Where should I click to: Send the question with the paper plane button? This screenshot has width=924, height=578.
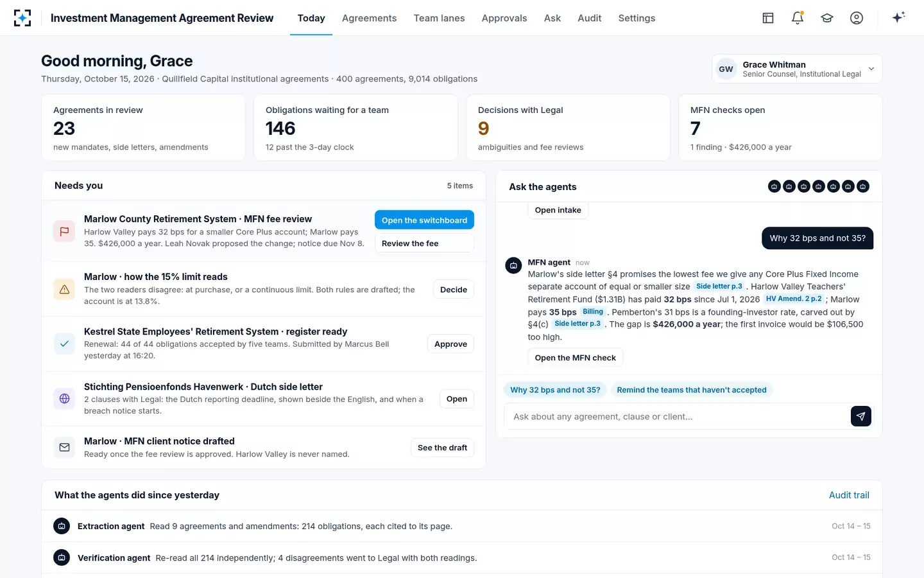click(x=860, y=416)
